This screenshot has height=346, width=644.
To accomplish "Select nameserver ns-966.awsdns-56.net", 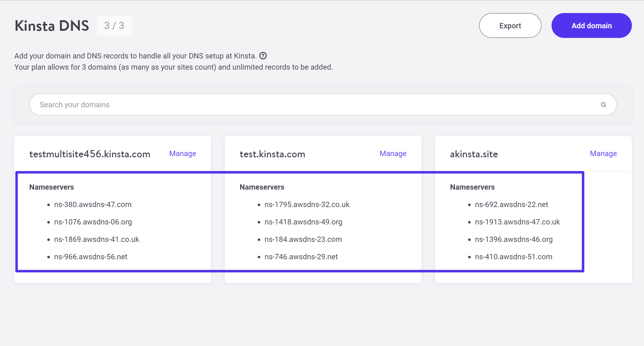I will (91, 256).
